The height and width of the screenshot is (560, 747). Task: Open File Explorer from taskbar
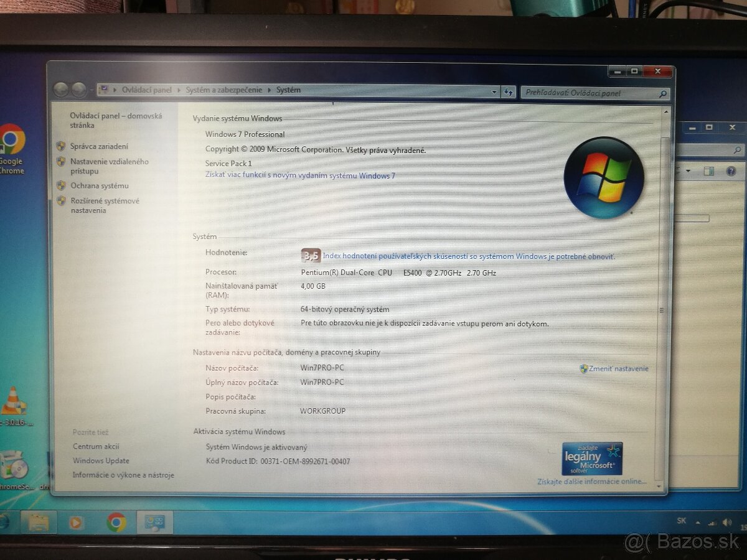pos(38,522)
